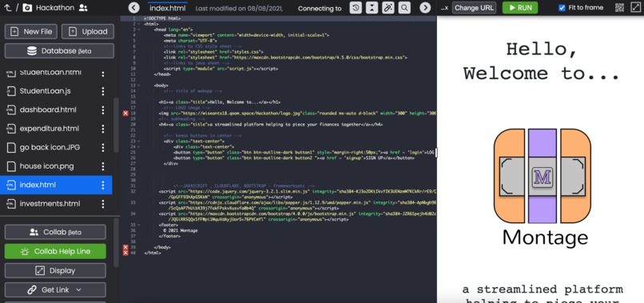Screen dimensions: 644x303
Task: Click the investments.html file type icon
Action: pos(10,204)
